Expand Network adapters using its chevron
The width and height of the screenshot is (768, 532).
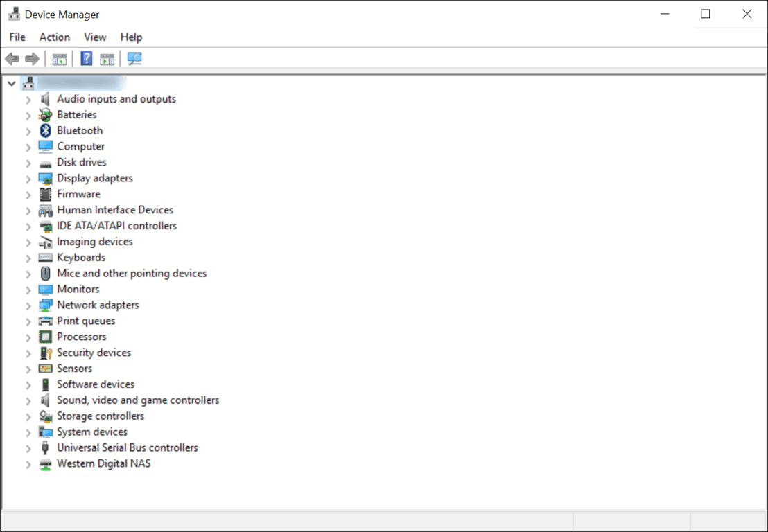pos(28,305)
